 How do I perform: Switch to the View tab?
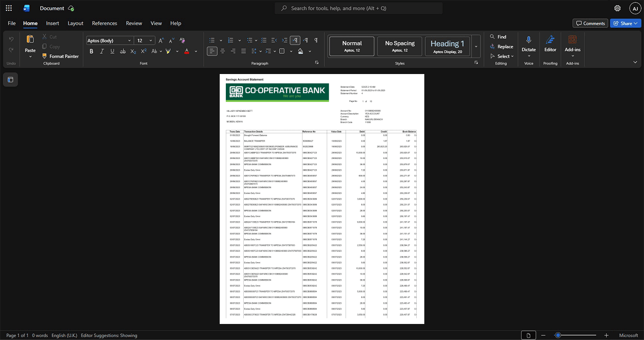click(x=156, y=23)
